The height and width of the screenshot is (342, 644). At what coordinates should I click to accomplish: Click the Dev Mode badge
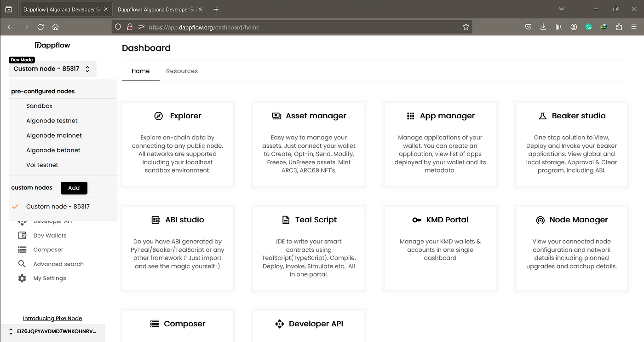[x=22, y=60]
